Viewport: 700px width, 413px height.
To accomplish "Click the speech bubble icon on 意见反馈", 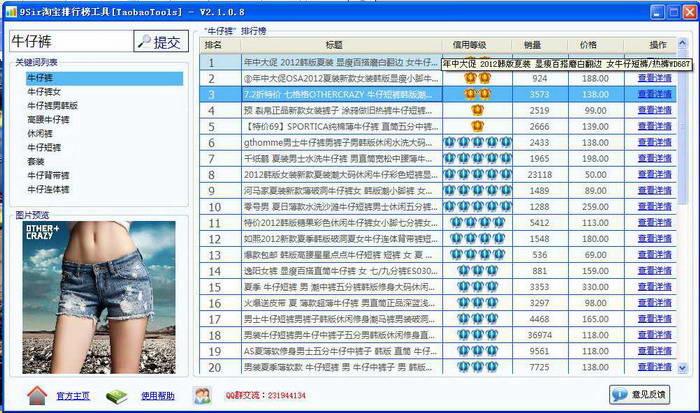I will (x=621, y=396).
